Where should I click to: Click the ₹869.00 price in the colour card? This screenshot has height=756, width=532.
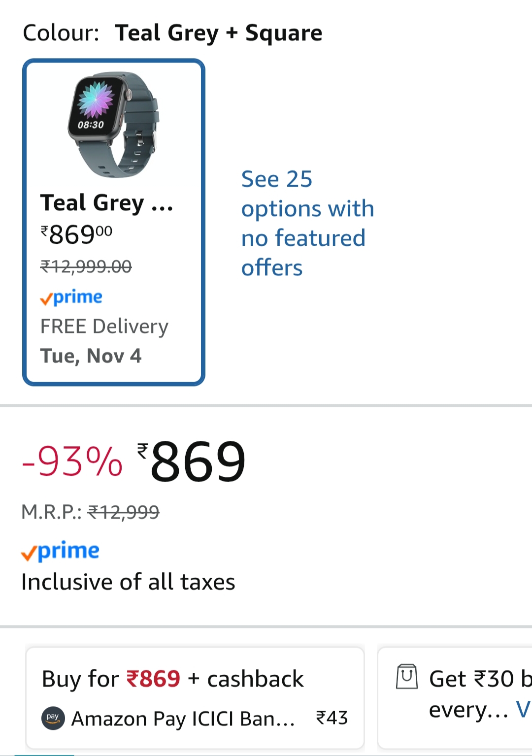(76, 234)
